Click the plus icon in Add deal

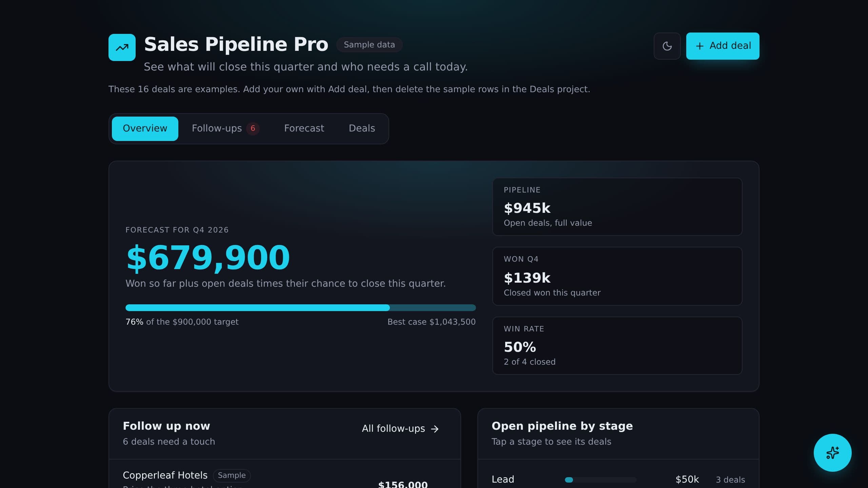(x=699, y=46)
